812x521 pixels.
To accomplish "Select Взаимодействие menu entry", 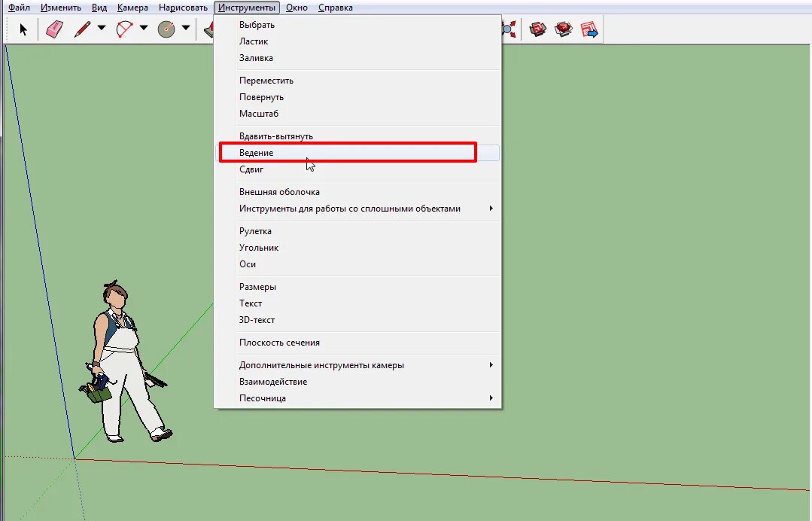I will [x=357, y=381].
